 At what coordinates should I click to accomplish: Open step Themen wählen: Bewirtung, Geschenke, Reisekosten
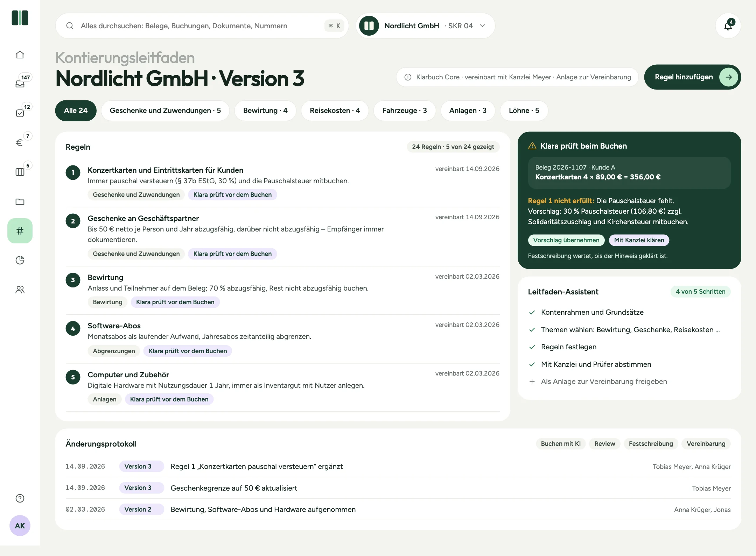pos(630,330)
